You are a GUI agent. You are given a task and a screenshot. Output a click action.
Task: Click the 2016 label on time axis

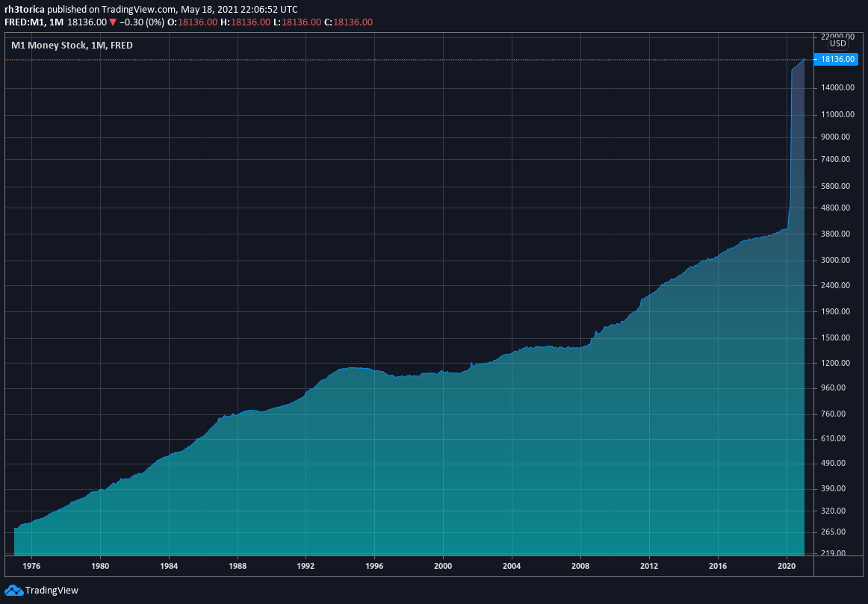click(717, 566)
